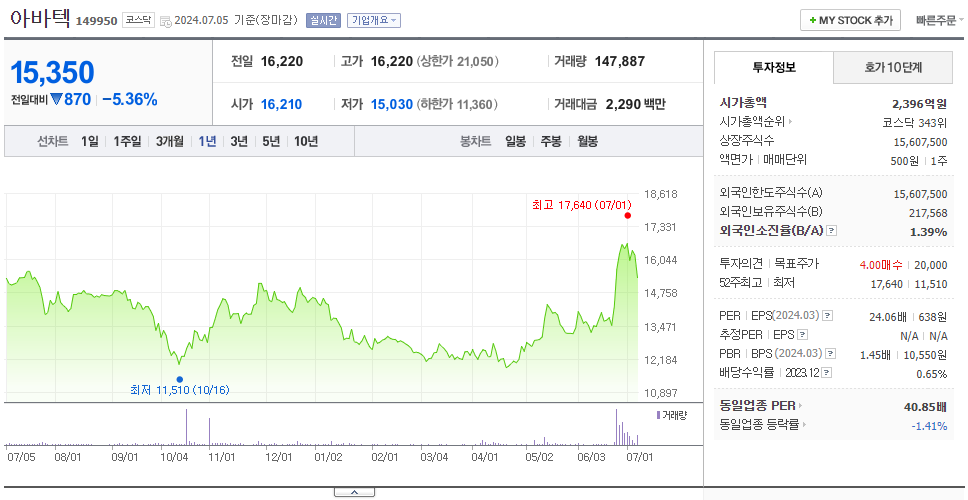Screen dimensions: 968x500
Task: Click the 저가 value 15,030
Action: pyautogui.click(x=391, y=104)
